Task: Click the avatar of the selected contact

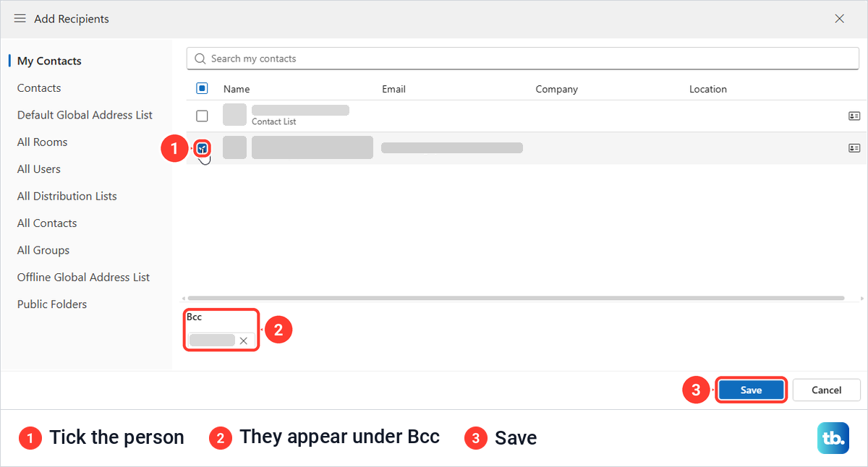Action: pos(234,147)
